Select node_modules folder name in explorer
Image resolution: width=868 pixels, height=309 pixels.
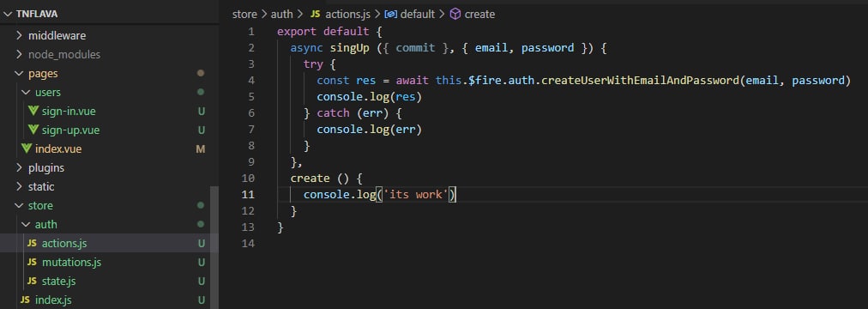(x=64, y=54)
